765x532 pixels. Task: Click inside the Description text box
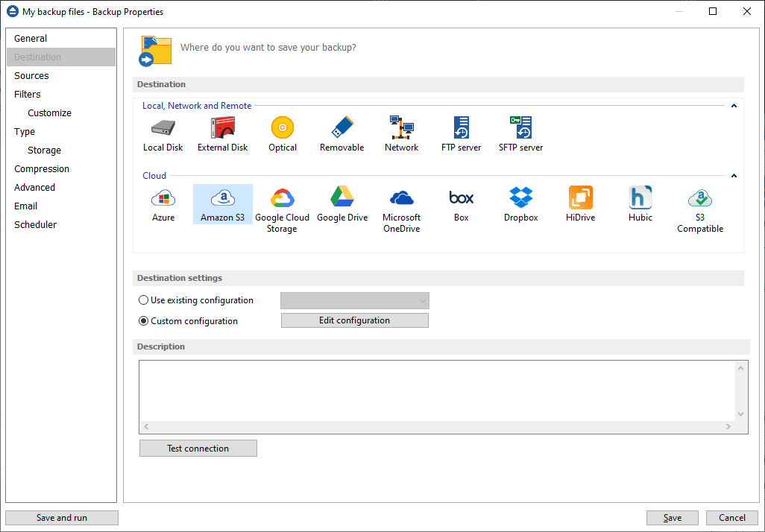(x=437, y=391)
